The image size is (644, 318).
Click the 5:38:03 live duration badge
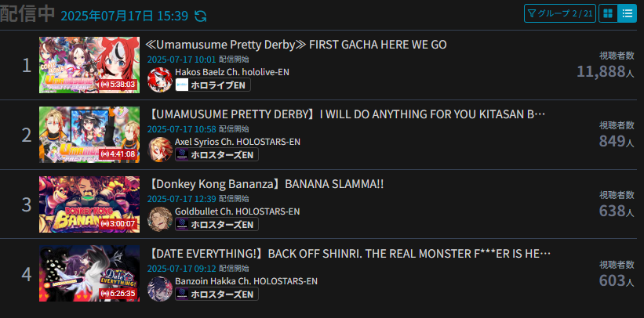pyautogui.click(x=118, y=85)
